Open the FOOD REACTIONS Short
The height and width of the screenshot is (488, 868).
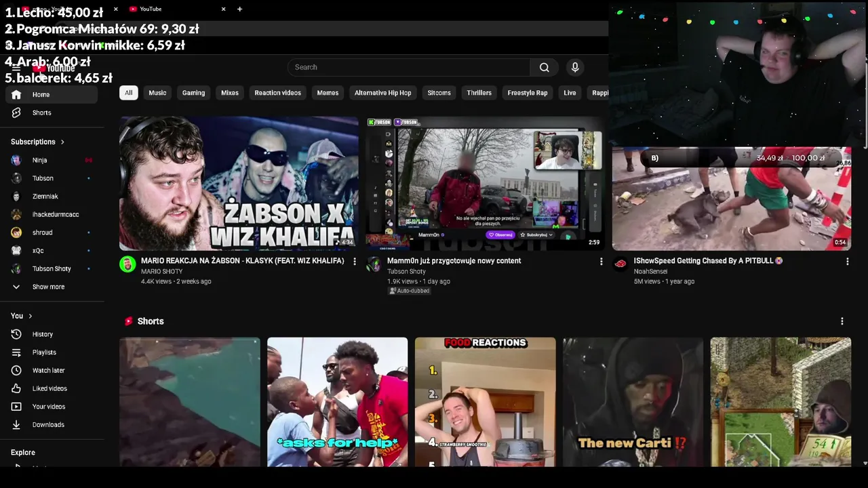[x=485, y=402]
